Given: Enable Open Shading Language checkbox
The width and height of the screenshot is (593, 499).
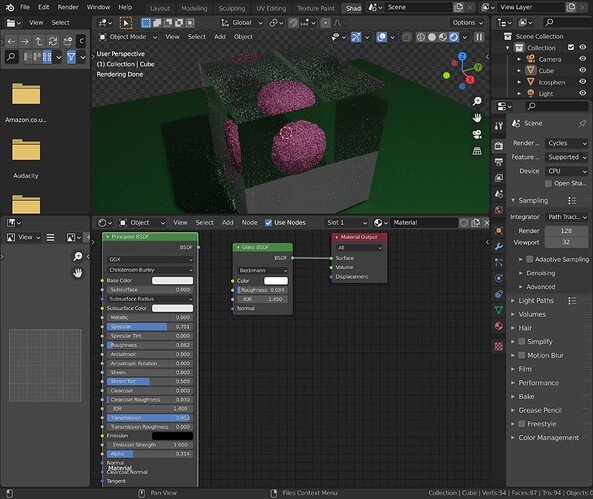Looking at the screenshot, I should 548,183.
